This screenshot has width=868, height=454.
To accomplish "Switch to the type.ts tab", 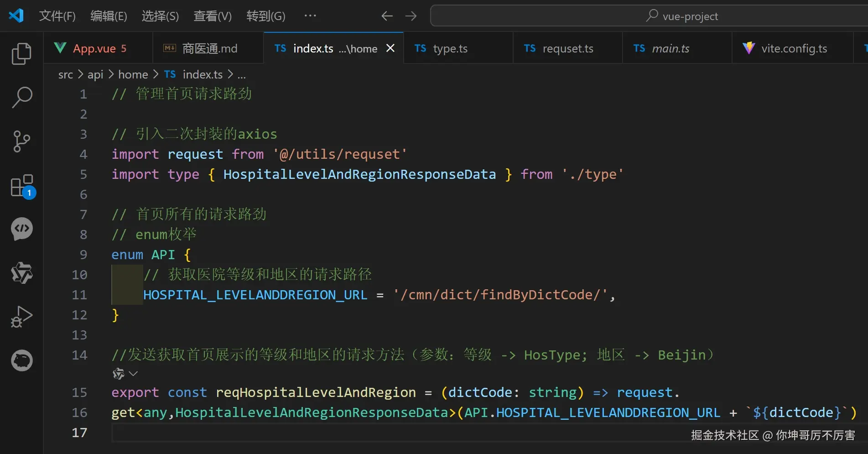I will click(450, 48).
